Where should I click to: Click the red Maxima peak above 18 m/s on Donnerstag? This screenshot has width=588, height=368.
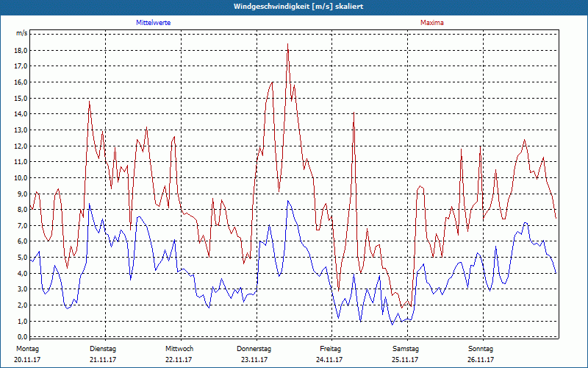[287, 44]
